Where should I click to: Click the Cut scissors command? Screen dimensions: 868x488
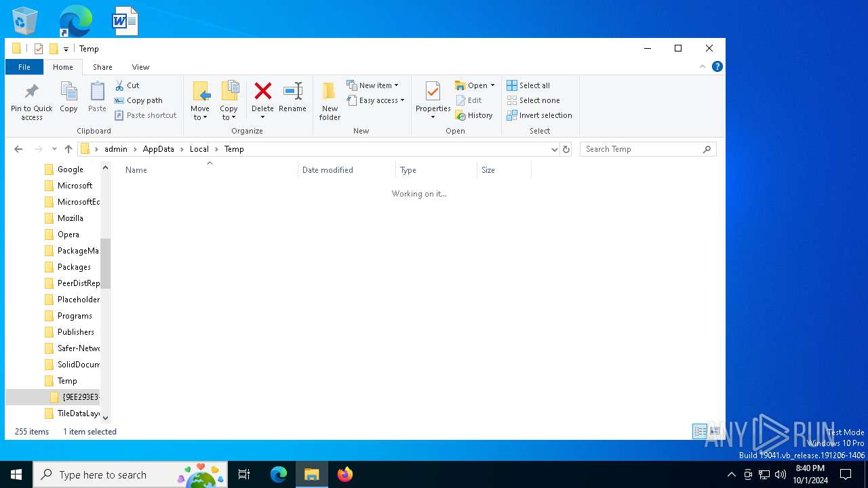(x=127, y=85)
